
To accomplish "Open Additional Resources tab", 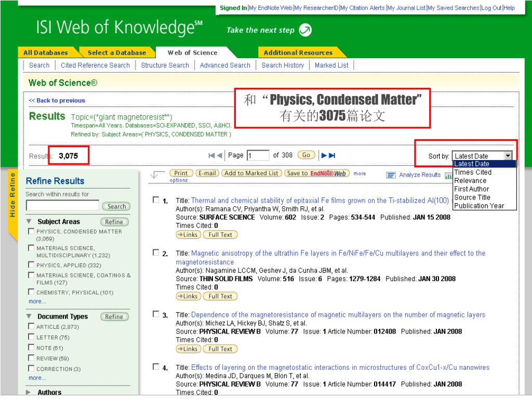I will [298, 52].
